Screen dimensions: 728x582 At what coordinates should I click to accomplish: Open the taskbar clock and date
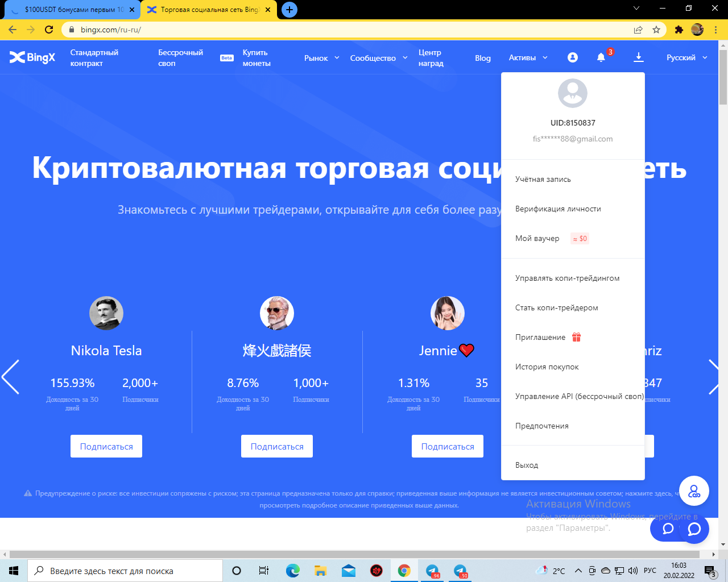[x=679, y=571]
